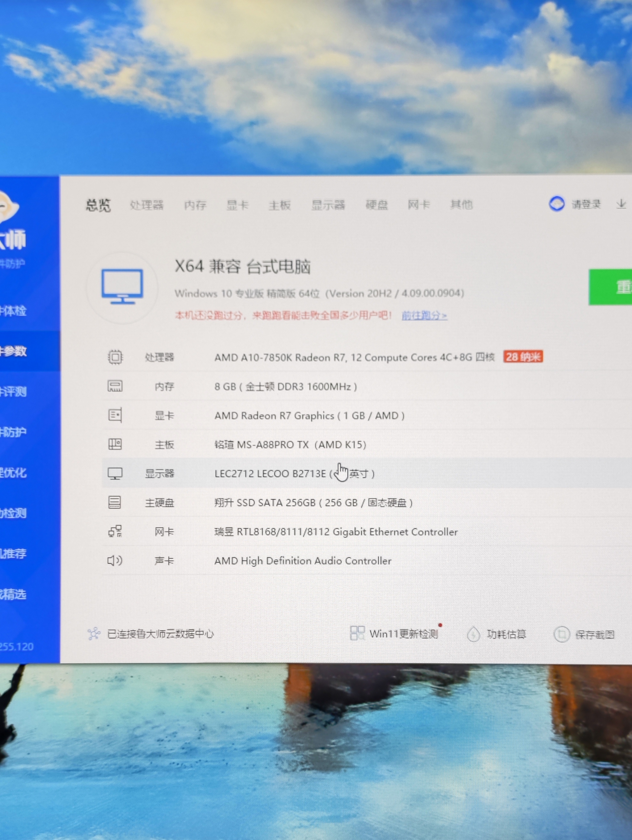Switch to the 总览 overview tab
The height and width of the screenshot is (840, 632).
[x=98, y=205]
